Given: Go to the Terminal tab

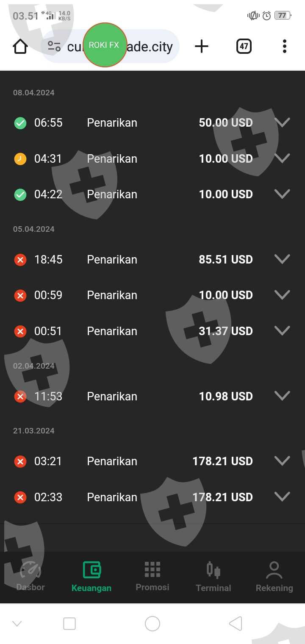Looking at the screenshot, I should click(213, 576).
